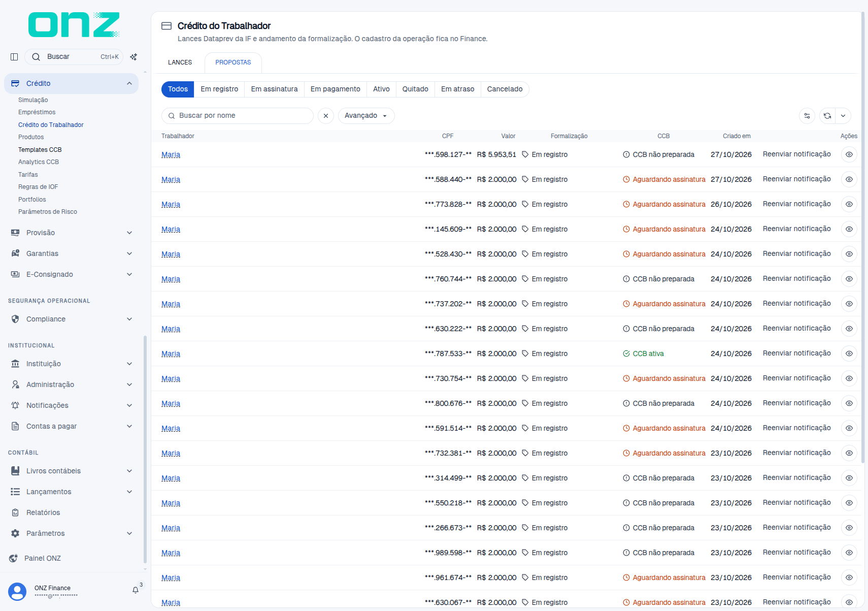Viewport: 868px width, 611px height.
Task: View details of CPF ***.787.533-** row
Action: [849, 353]
